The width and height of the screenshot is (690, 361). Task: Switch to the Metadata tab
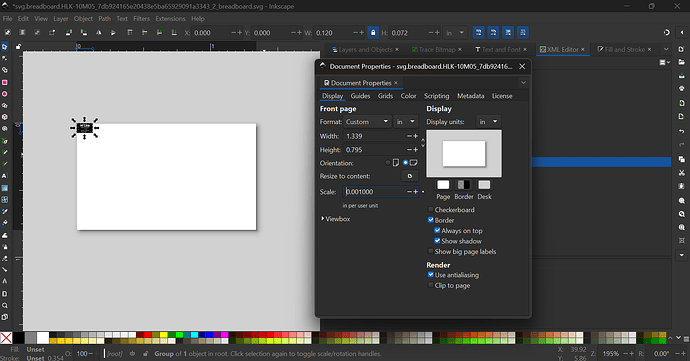coord(470,96)
